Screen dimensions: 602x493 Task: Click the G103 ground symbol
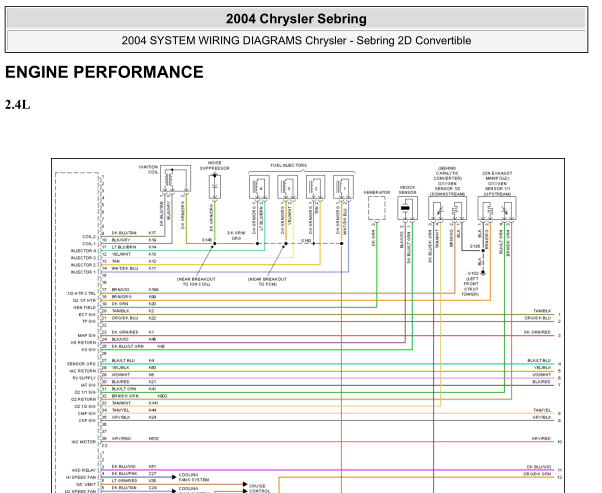pyautogui.click(x=483, y=273)
